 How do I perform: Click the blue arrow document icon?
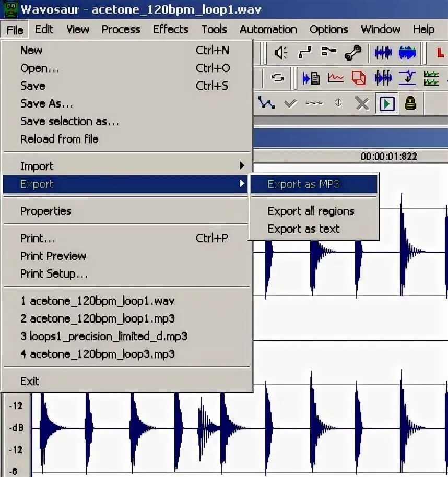pyautogui.click(x=311, y=78)
